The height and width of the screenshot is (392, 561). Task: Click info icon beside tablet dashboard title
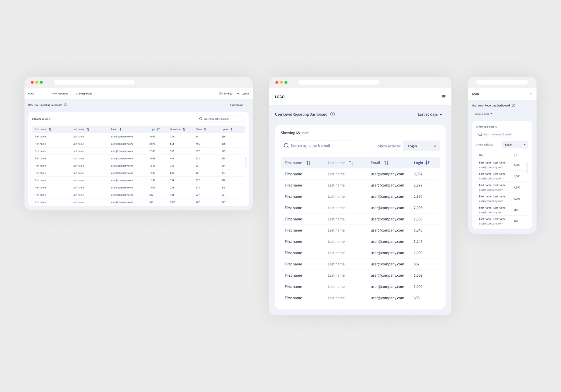333,114
